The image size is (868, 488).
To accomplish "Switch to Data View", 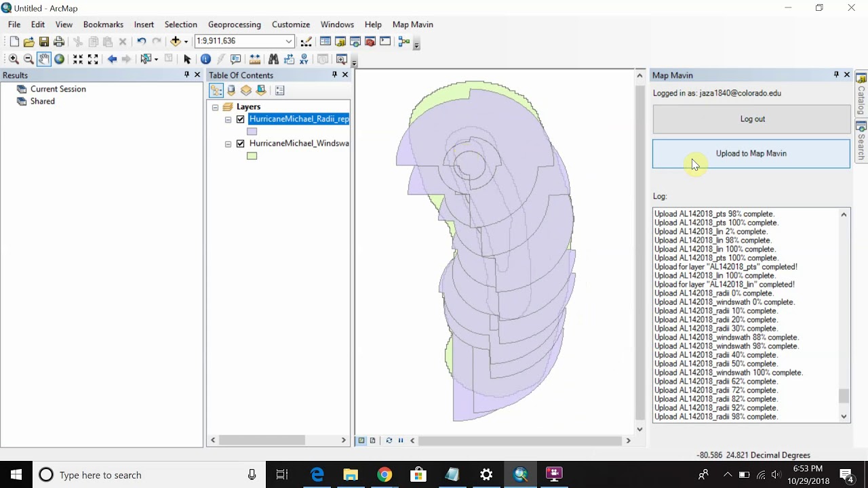I will click(361, 441).
